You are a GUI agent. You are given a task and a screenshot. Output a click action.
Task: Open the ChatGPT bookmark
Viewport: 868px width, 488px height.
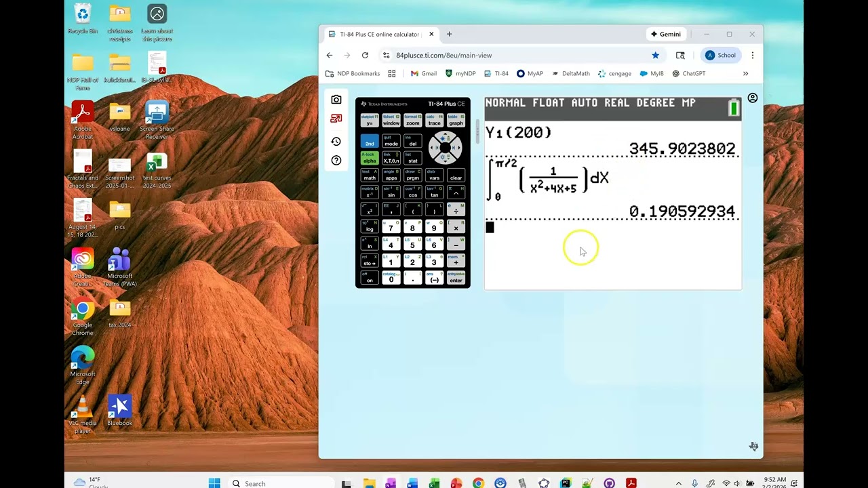click(x=688, y=73)
